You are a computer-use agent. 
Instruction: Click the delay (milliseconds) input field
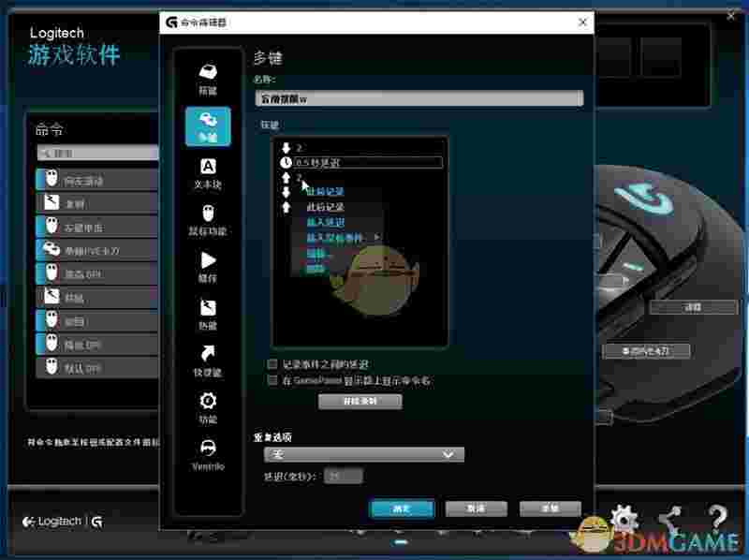pyautogui.click(x=344, y=476)
